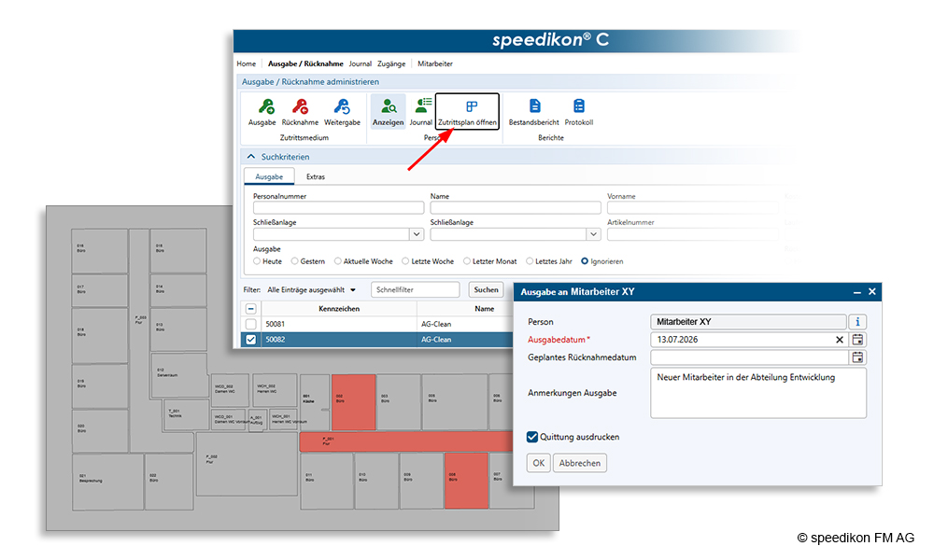Select table cell 50082
This screenshot has width=934, height=560.
tap(338, 340)
